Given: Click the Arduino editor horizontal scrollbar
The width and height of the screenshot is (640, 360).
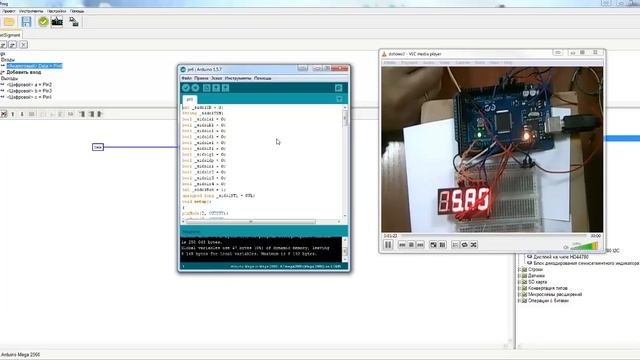Looking at the screenshot, I should (x=260, y=222).
